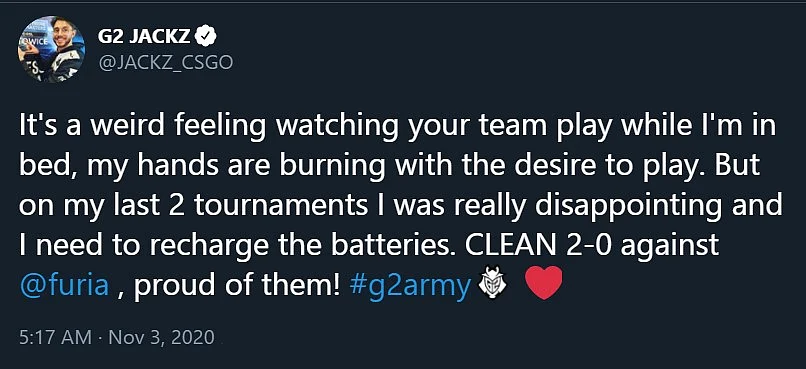Open the G2 JACKZ display name
The width and height of the screenshot is (806, 369).
tap(144, 36)
